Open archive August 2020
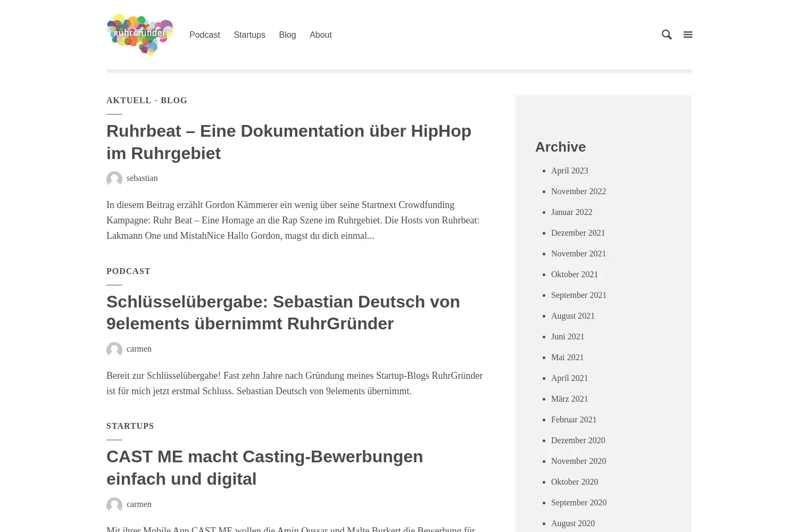 point(573,523)
